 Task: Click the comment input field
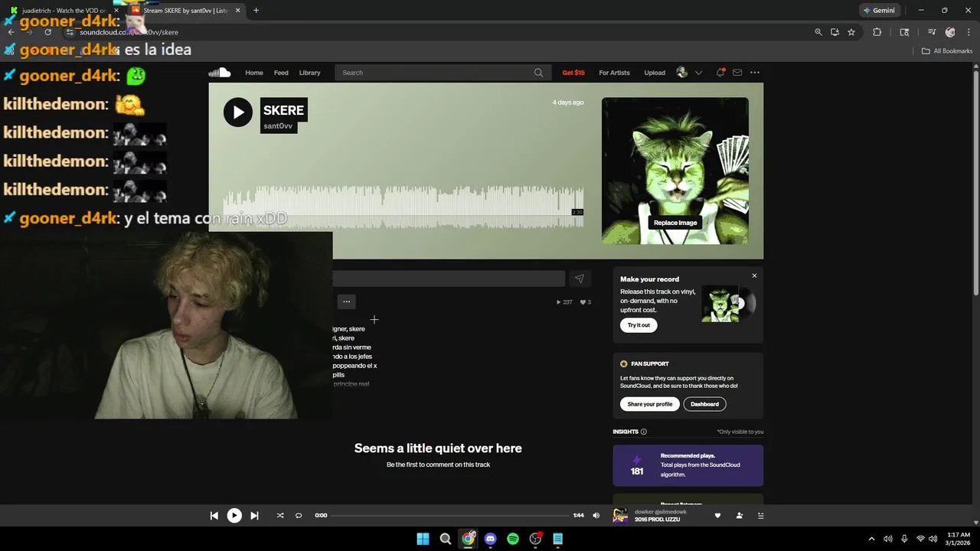[x=449, y=279]
